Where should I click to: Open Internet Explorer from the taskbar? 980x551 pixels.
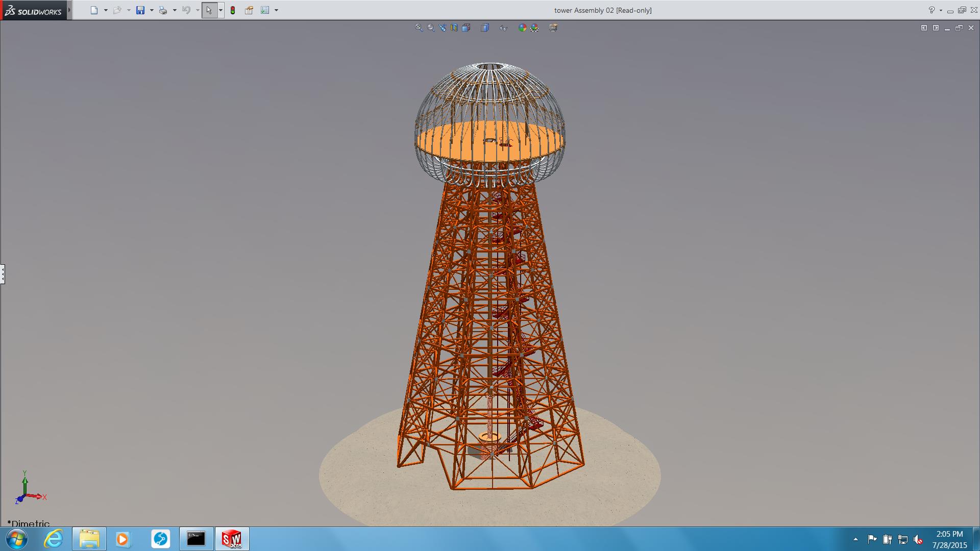54,539
